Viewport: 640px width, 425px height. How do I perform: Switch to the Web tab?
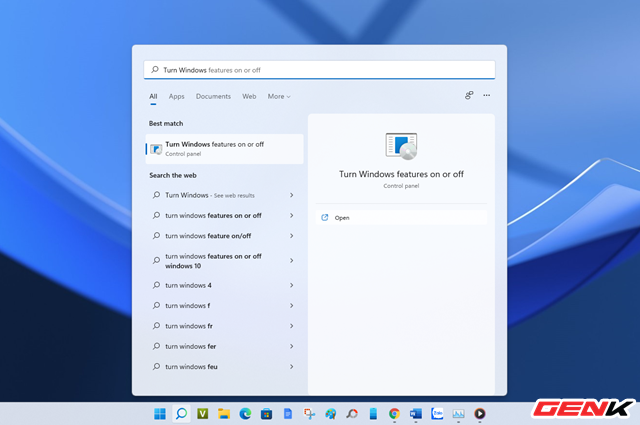[249, 96]
